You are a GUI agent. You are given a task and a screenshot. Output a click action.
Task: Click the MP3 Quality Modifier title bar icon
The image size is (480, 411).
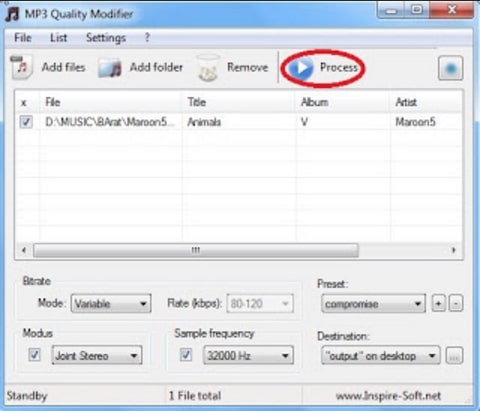[x=13, y=14]
